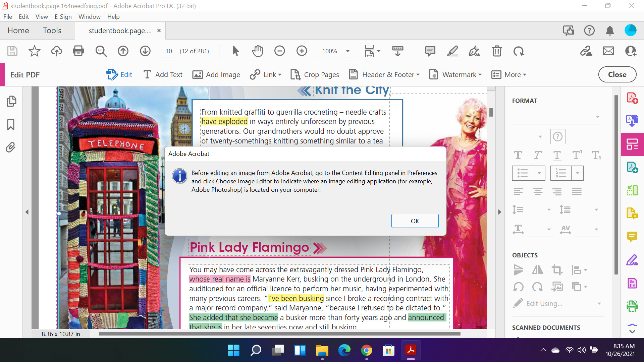Open the bookmarks panel in left sidebar
Image resolution: width=644 pixels, height=362 pixels.
point(11,124)
